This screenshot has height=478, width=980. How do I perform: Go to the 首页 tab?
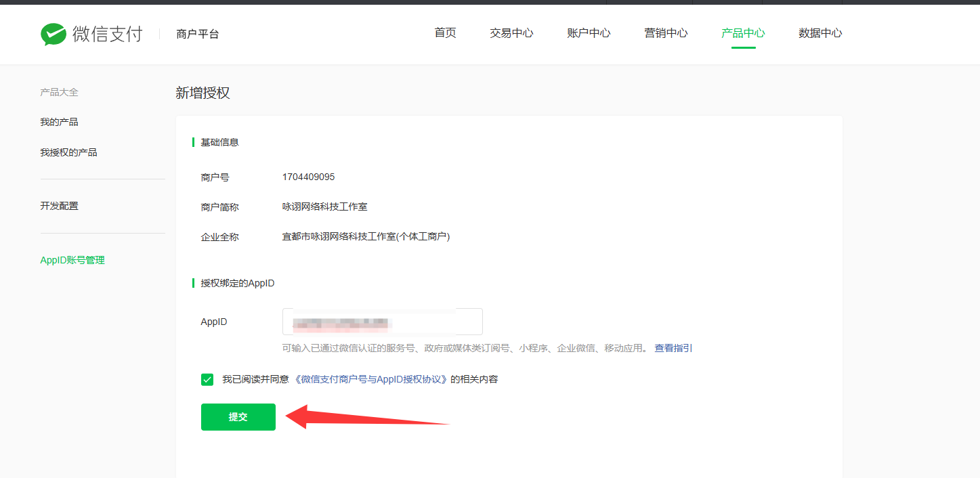[x=445, y=33]
